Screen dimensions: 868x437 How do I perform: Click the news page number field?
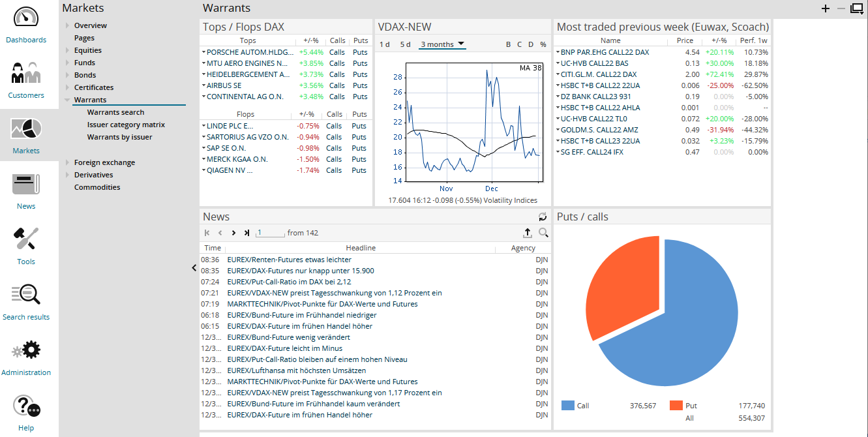pyautogui.click(x=271, y=233)
